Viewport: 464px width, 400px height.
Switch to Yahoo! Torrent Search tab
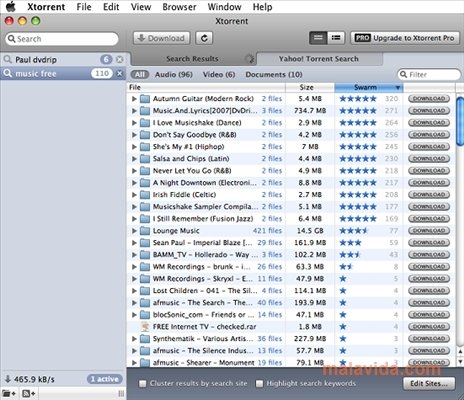319,59
